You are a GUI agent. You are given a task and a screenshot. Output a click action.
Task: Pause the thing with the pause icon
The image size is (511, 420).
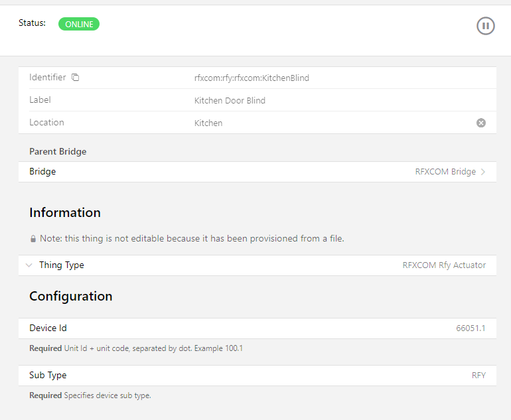tap(485, 26)
